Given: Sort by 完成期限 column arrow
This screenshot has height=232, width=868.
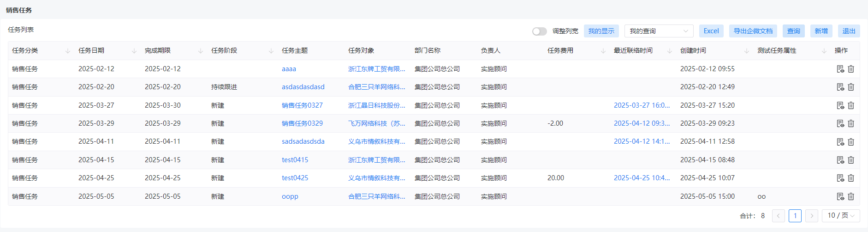Looking at the screenshot, I should click(x=201, y=51).
